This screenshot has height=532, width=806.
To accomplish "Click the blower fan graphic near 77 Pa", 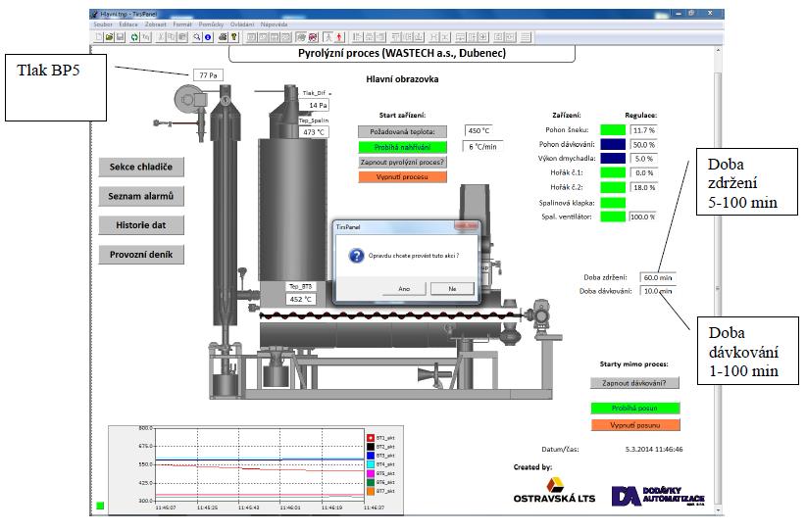I will 190,100.
